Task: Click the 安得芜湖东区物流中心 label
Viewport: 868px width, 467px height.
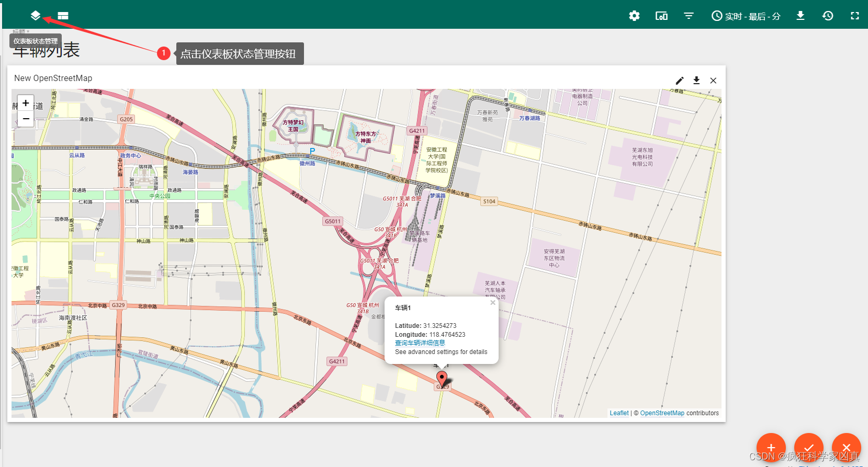Action: click(x=554, y=258)
